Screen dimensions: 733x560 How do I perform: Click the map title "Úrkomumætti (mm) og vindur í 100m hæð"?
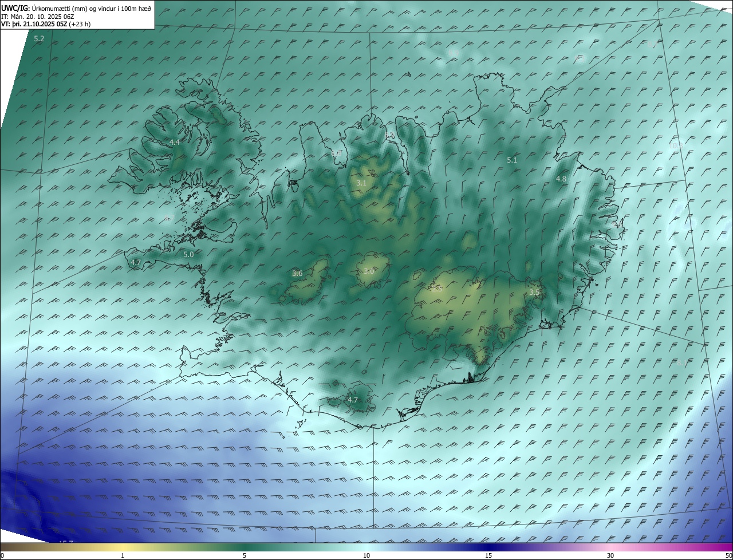pyautogui.click(x=92, y=8)
